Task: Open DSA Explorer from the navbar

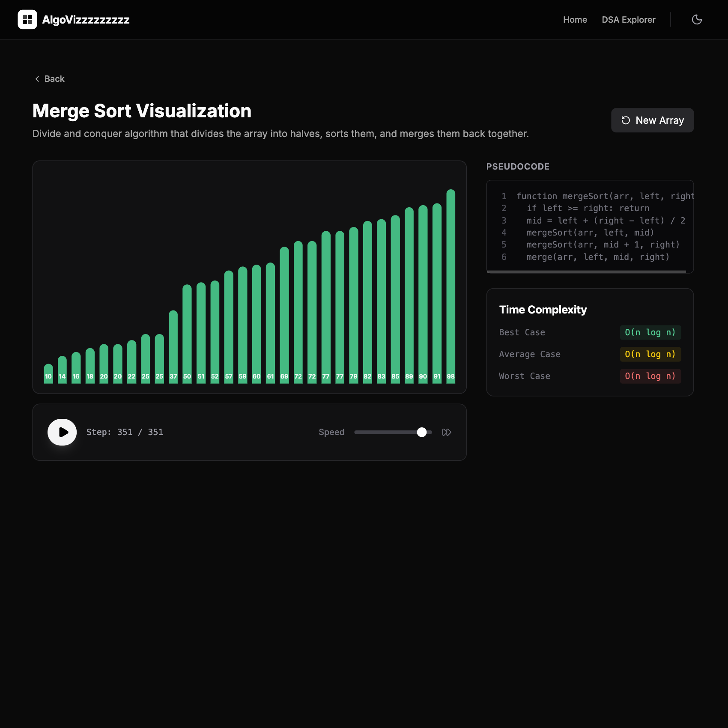Action: point(628,20)
